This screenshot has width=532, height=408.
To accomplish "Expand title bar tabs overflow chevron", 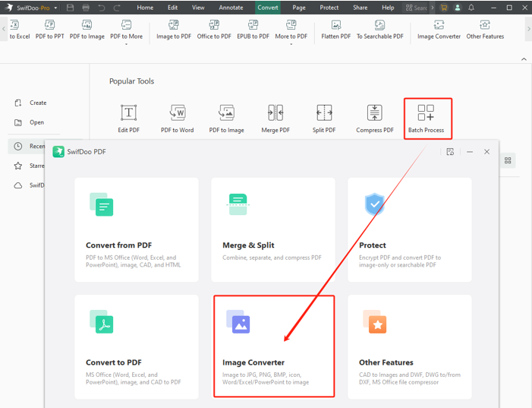I will pyautogui.click(x=433, y=8).
